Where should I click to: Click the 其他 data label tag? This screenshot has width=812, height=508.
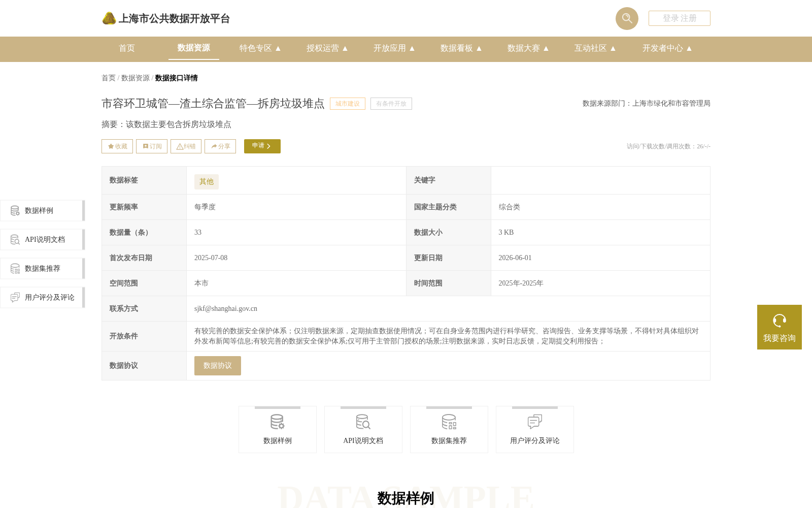(207, 182)
